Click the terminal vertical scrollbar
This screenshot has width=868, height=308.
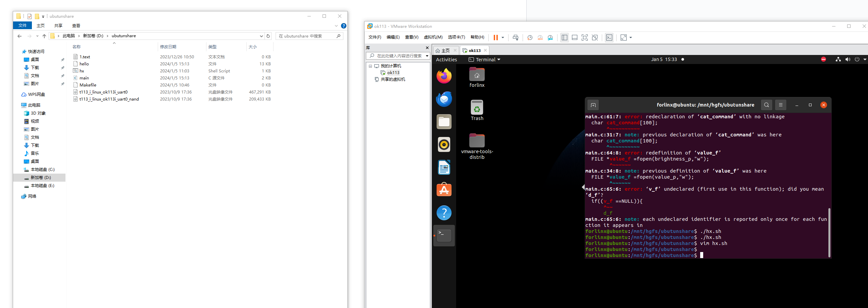click(x=829, y=232)
